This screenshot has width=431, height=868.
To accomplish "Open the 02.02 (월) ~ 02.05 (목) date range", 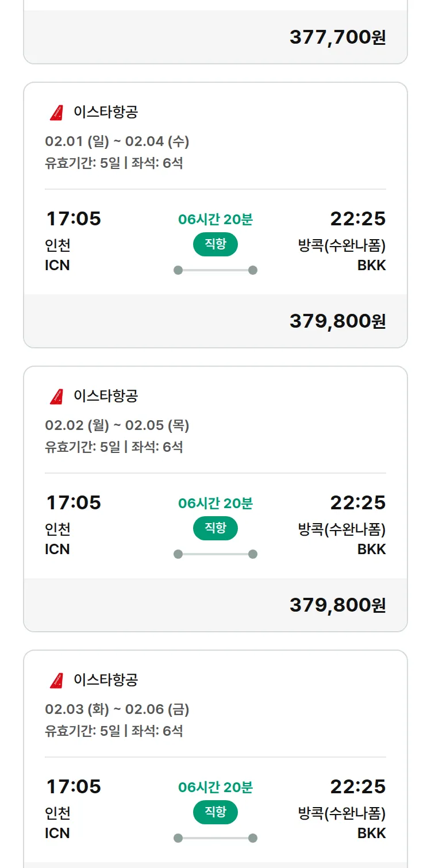I will tap(117, 425).
